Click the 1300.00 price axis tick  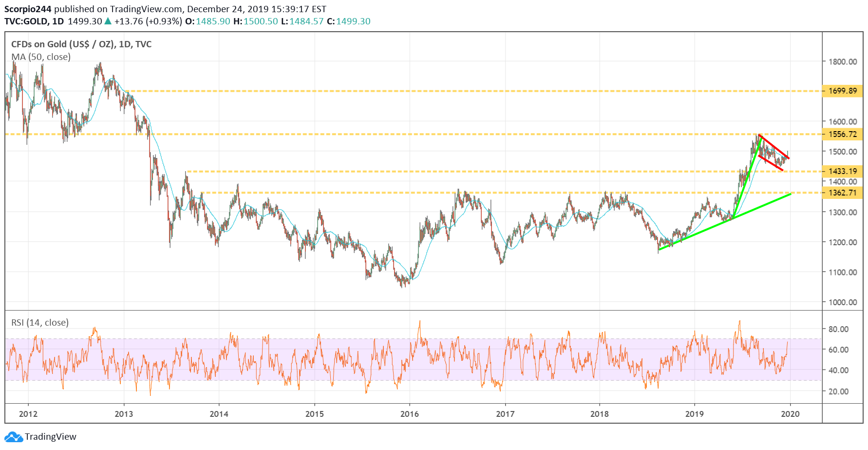click(x=843, y=212)
